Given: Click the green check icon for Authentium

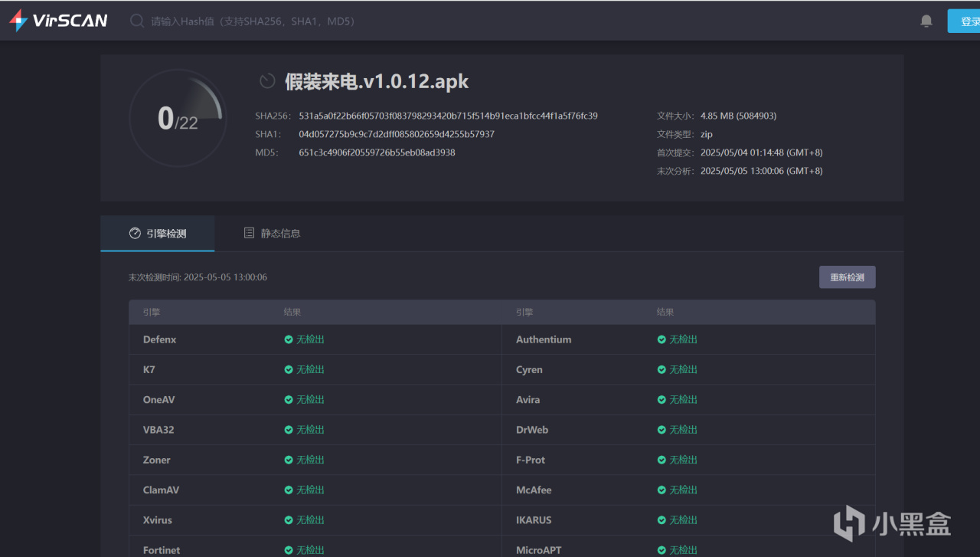Looking at the screenshot, I should (661, 339).
